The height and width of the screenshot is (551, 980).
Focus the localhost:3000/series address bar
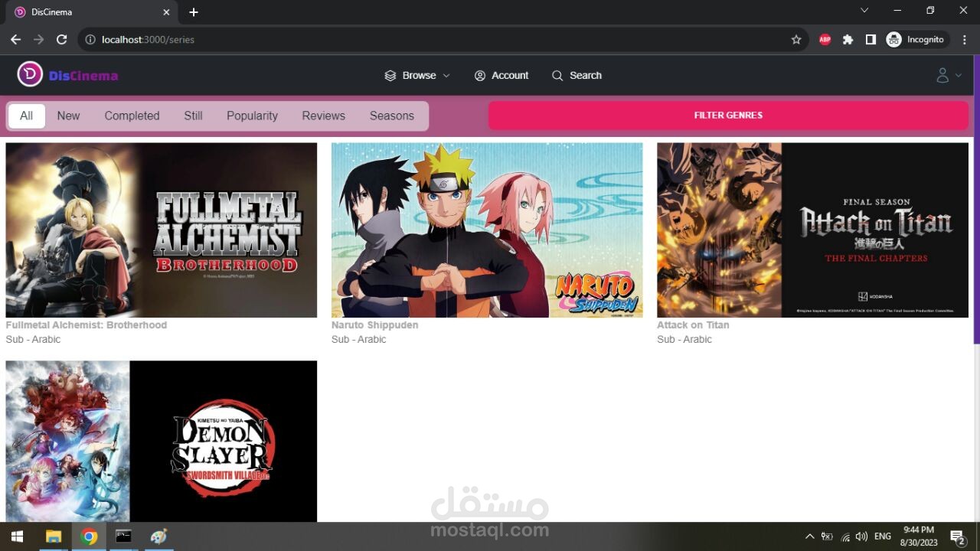[444, 39]
